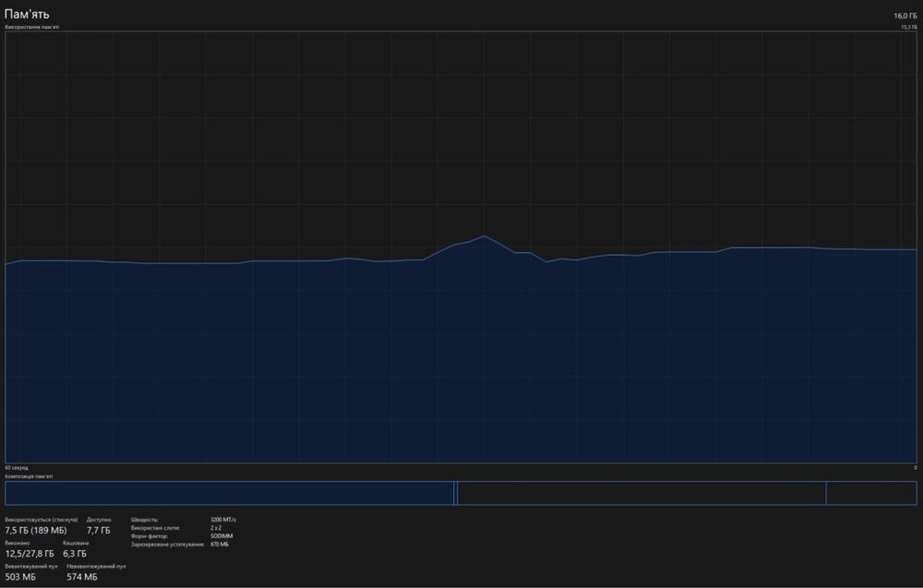Click the "Використані слоти:" label
Screen dimensions: 923x588
coord(155,528)
